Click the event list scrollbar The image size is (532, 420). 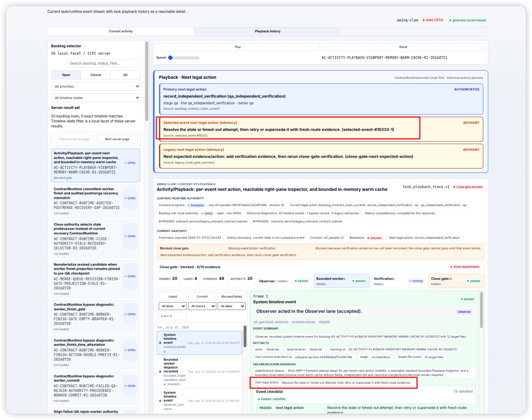245,337
